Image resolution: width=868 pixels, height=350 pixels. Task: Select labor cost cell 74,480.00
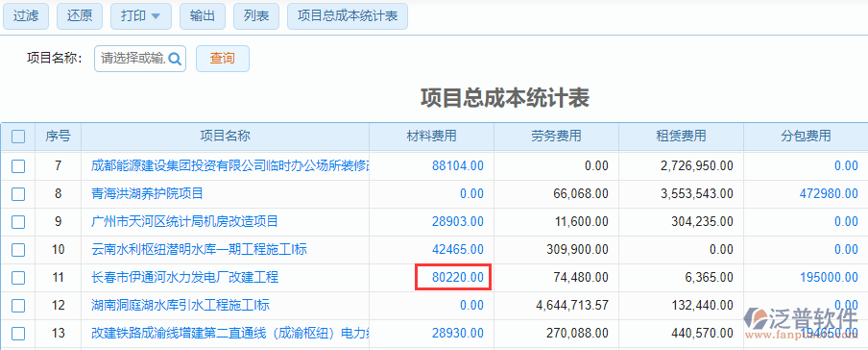556,277
